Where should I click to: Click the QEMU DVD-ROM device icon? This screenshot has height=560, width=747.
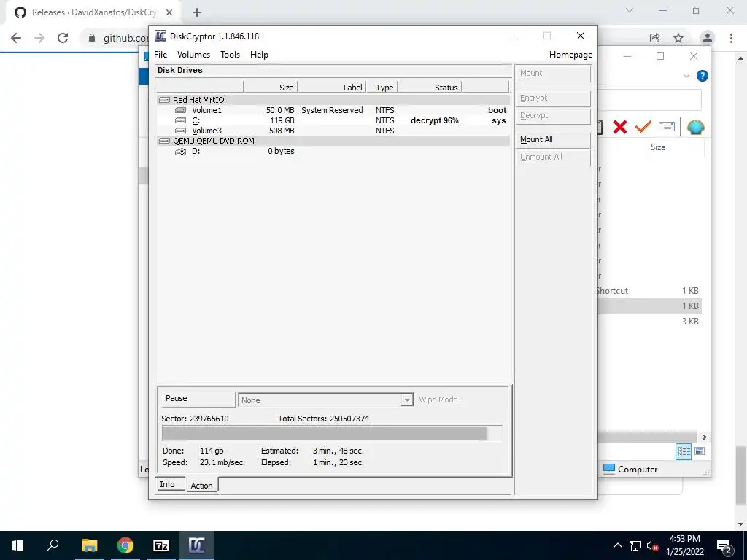(164, 141)
